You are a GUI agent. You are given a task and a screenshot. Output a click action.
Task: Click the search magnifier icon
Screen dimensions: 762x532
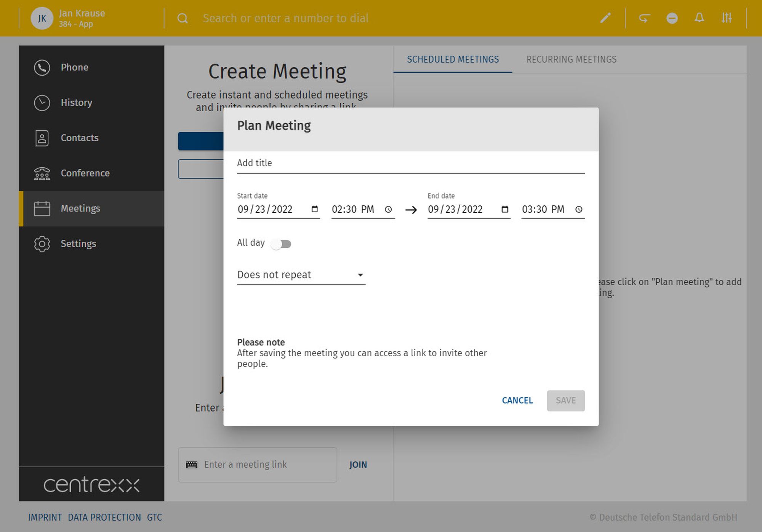coord(182,18)
